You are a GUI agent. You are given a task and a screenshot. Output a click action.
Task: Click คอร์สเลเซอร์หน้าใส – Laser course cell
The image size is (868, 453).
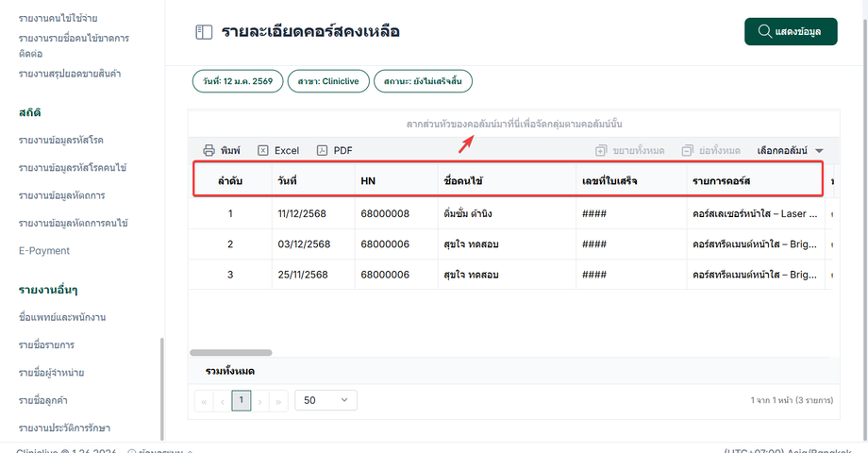tap(755, 214)
